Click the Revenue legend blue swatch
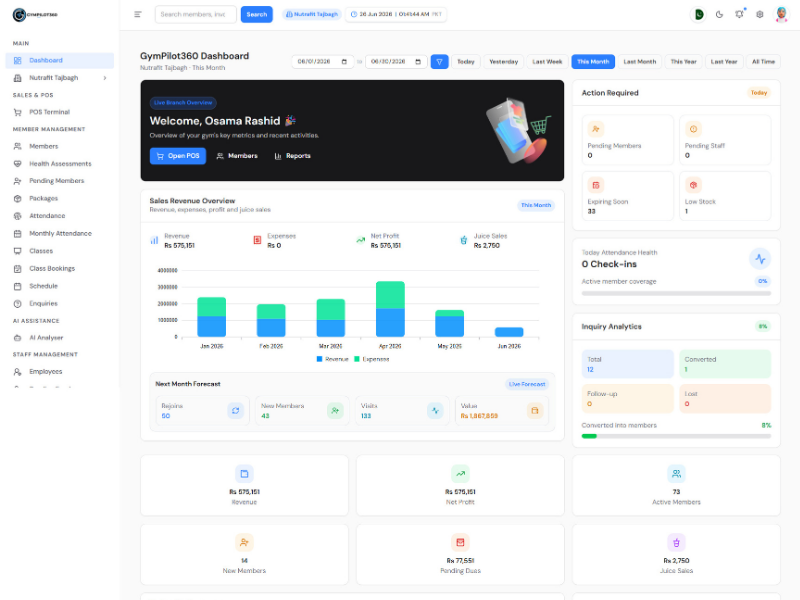800x600 pixels. click(x=319, y=359)
